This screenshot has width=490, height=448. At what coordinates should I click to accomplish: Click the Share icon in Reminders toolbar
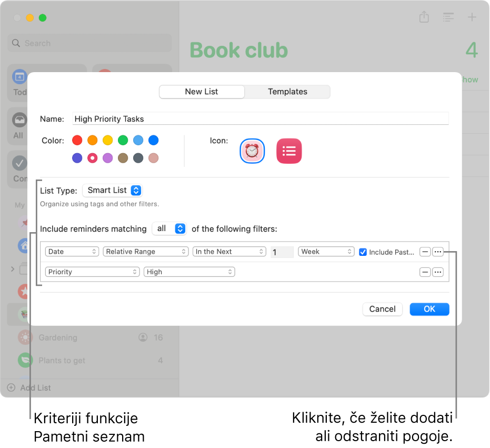tap(424, 17)
